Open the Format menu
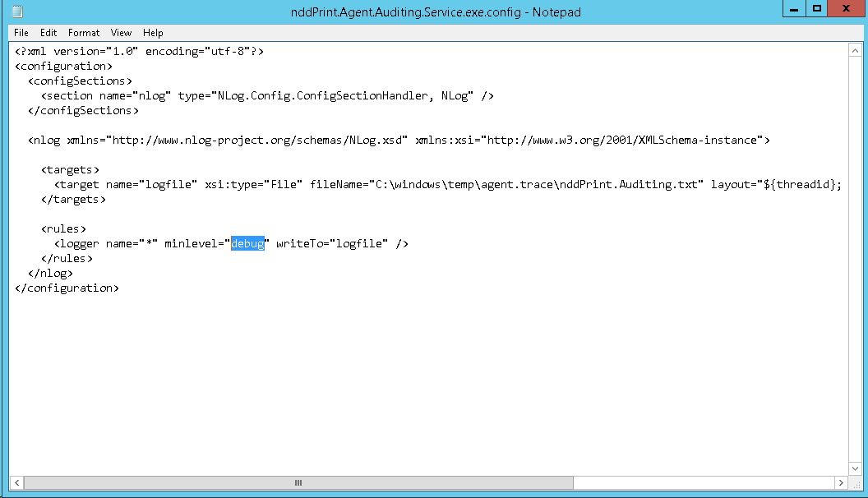The width and height of the screenshot is (868, 498). point(84,33)
